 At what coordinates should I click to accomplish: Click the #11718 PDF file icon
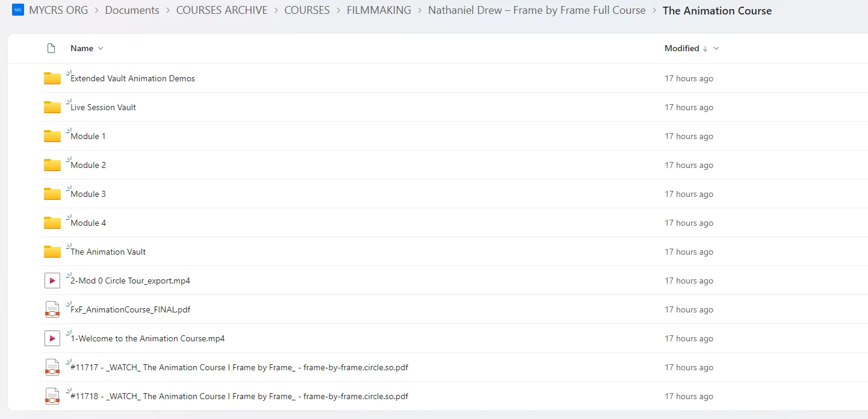click(x=52, y=396)
